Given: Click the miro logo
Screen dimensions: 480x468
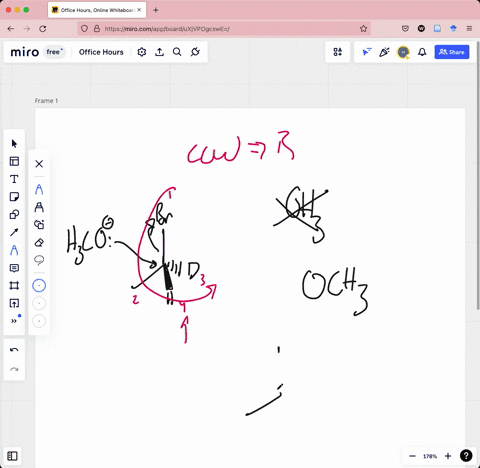Looking at the screenshot, I should point(25,52).
